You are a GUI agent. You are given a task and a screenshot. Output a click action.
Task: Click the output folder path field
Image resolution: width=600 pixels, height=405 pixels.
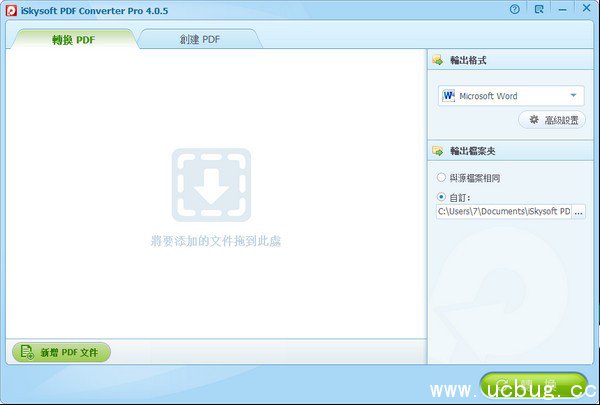pos(503,212)
